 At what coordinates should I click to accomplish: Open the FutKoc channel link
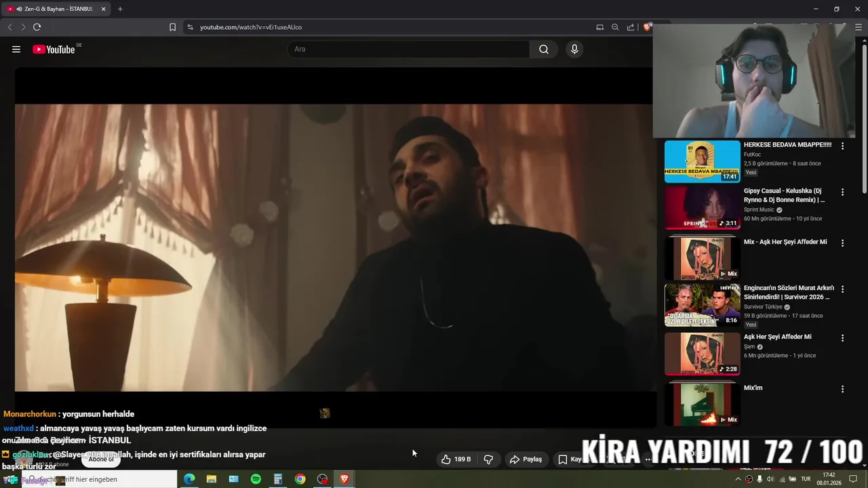(x=753, y=155)
